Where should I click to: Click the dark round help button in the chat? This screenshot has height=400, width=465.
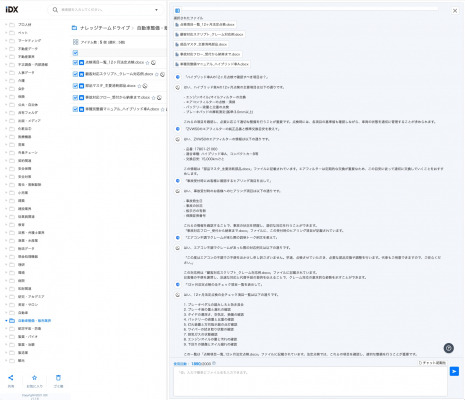(x=449, y=348)
